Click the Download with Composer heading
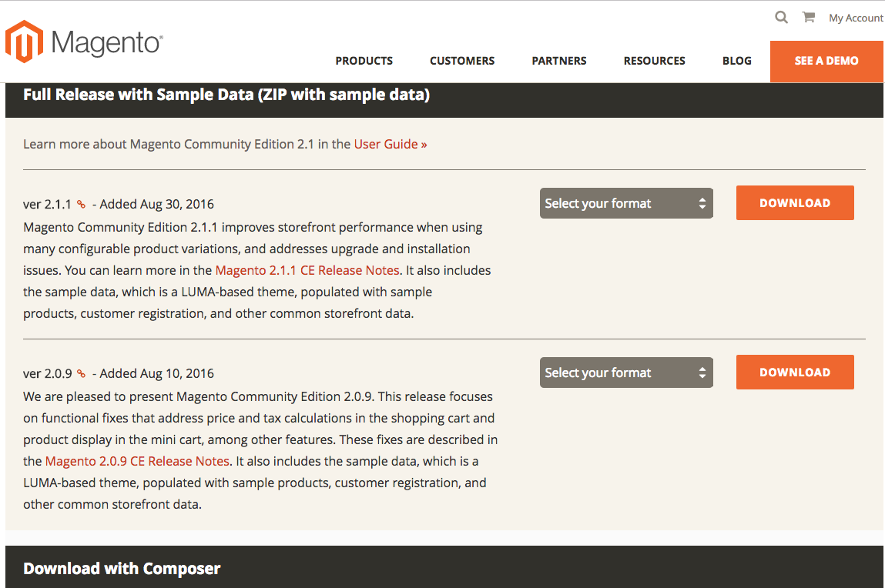The image size is (885, 588). point(122,568)
